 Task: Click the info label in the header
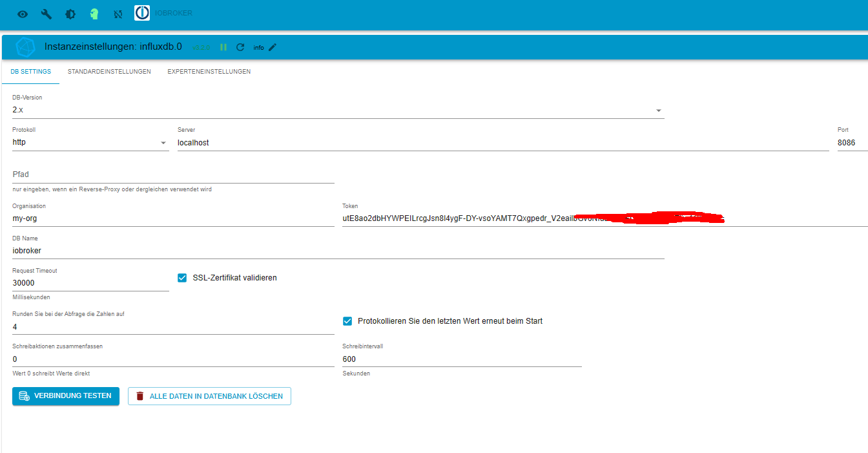[259, 48]
